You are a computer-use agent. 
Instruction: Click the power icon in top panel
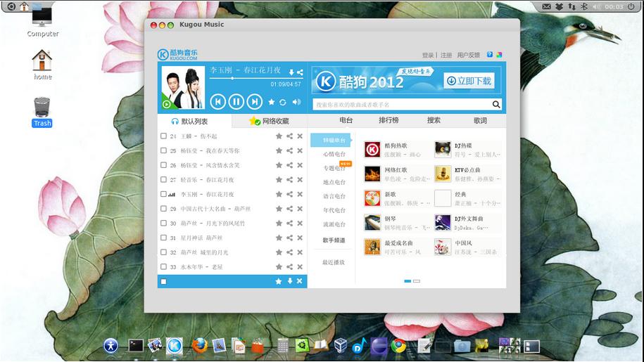(631, 6)
